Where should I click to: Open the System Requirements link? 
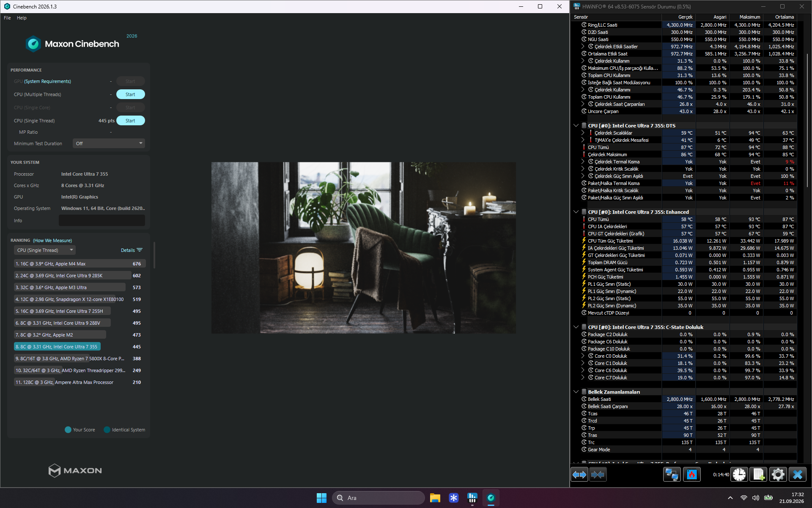click(47, 81)
